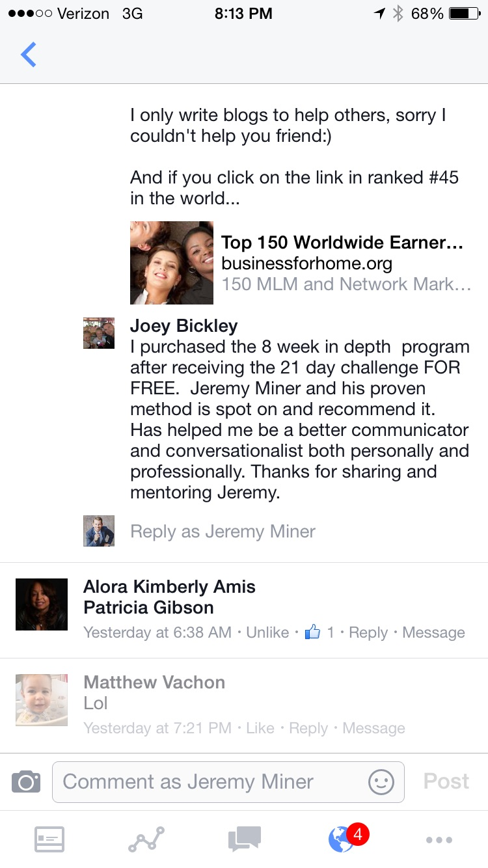Screen dimensions: 488x868
Task: Tap the Post button
Action: tap(446, 781)
